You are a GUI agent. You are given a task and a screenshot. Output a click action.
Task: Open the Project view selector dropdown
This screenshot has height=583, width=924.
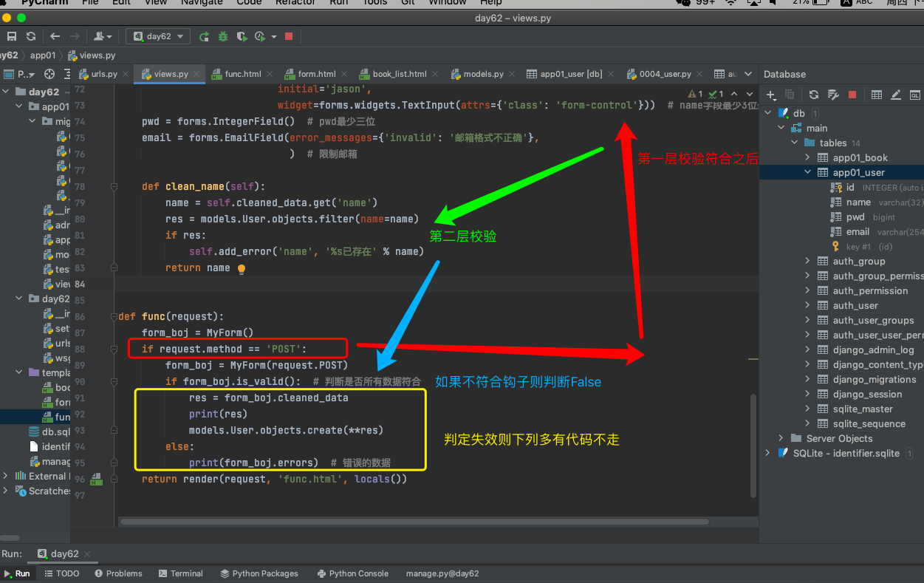click(20, 74)
